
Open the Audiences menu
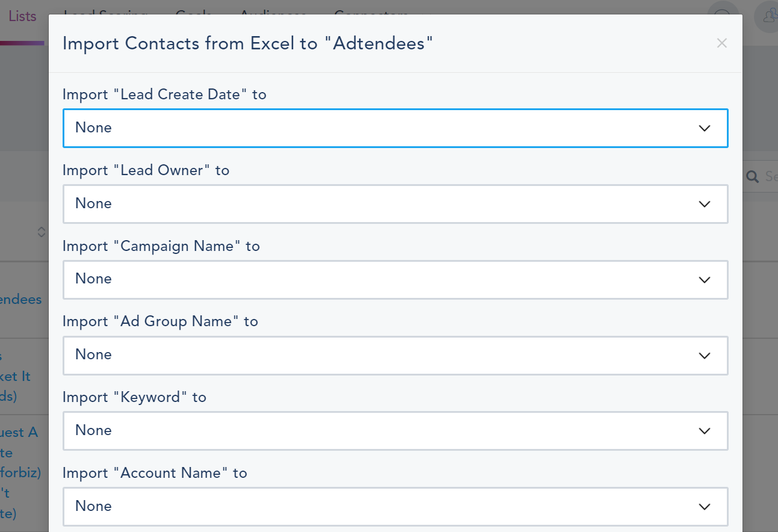[x=273, y=16]
